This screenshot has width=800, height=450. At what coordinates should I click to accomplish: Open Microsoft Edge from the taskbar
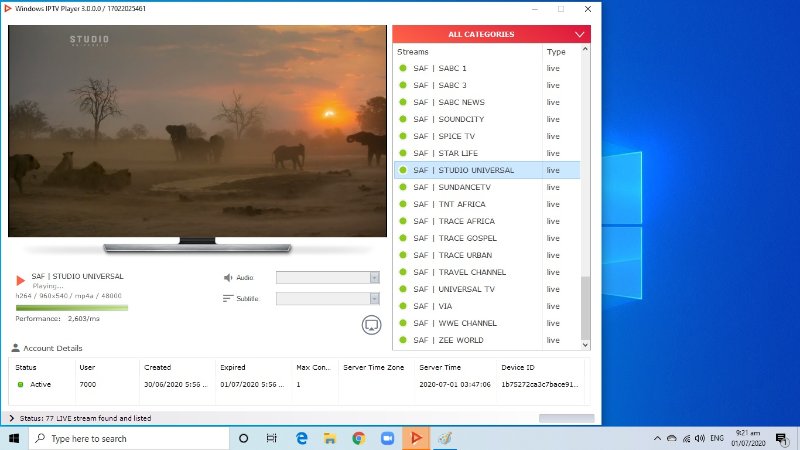click(301, 438)
